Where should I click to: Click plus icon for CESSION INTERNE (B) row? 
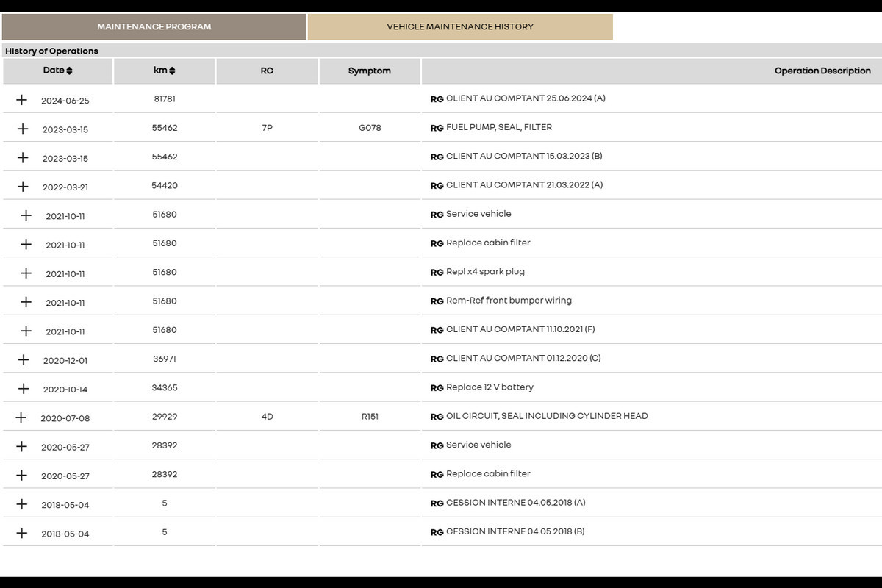22,533
